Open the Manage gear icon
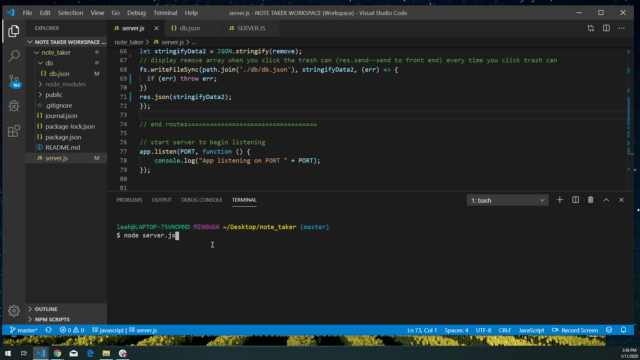 14,311
